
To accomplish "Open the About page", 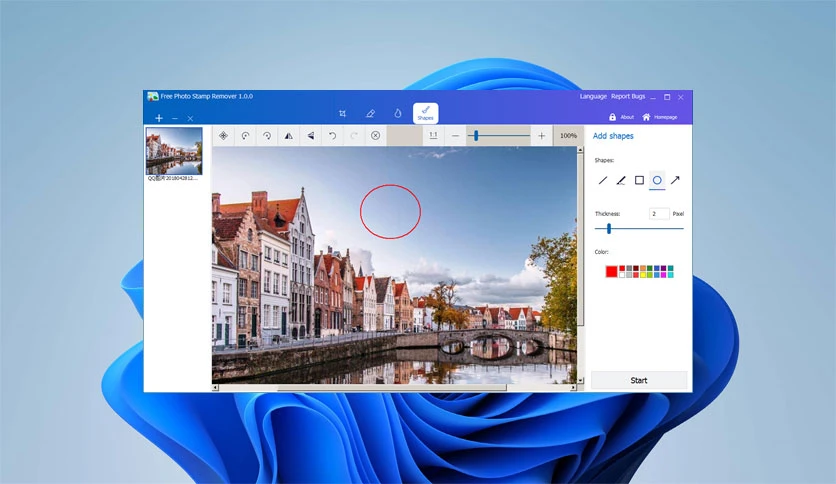I will point(622,117).
